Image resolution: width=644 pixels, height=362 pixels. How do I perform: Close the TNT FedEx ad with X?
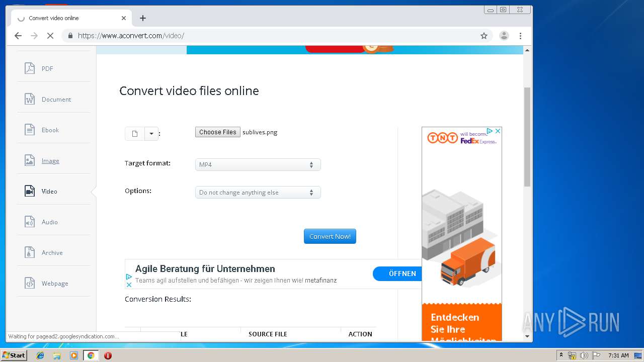coord(498,131)
